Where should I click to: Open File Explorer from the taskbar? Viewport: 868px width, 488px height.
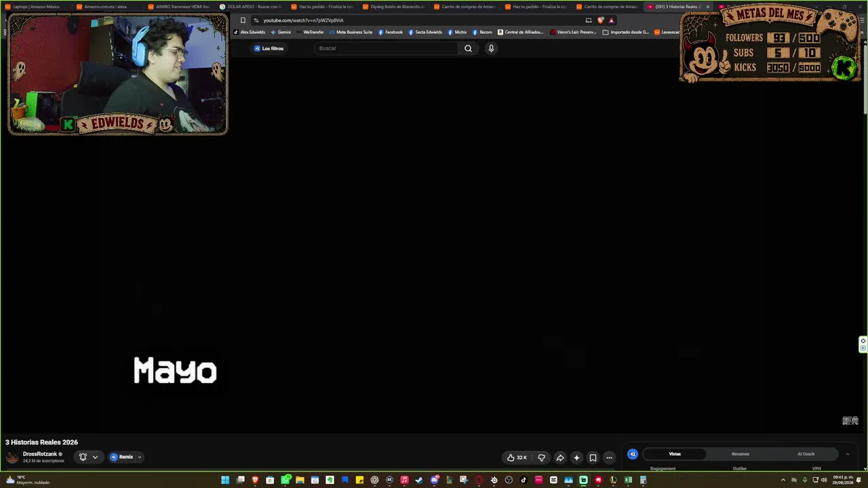[x=300, y=481]
